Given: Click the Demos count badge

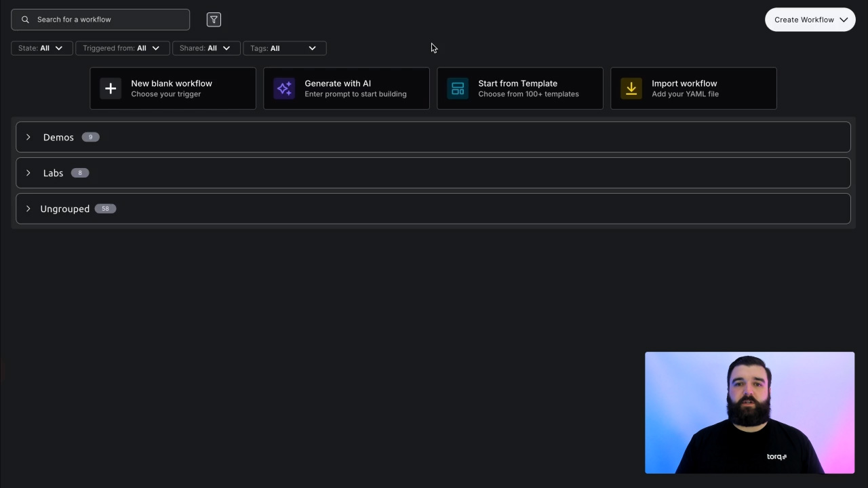Looking at the screenshot, I should 90,137.
